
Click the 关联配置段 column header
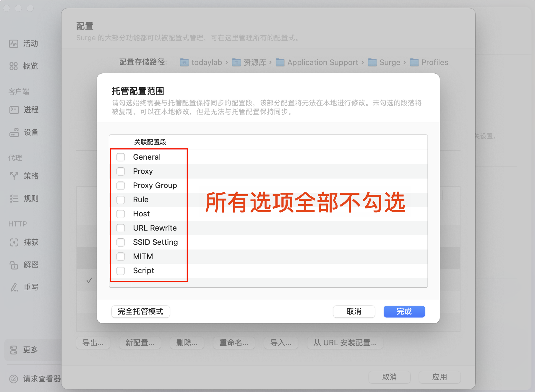tap(150, 142)
